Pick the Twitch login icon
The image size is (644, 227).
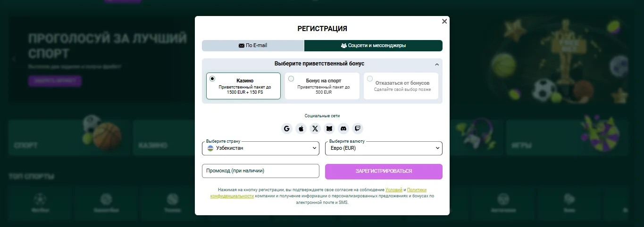click(358, 129)
